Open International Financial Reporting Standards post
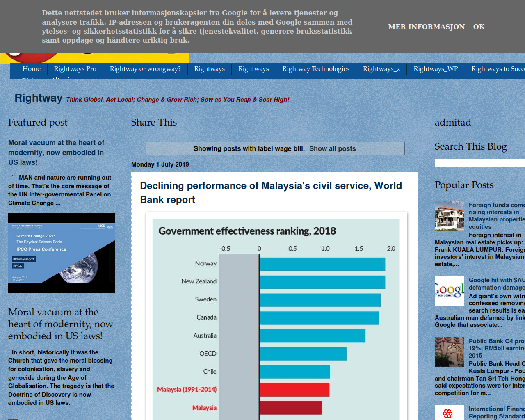The image size is (525, 420). [497, 413]
